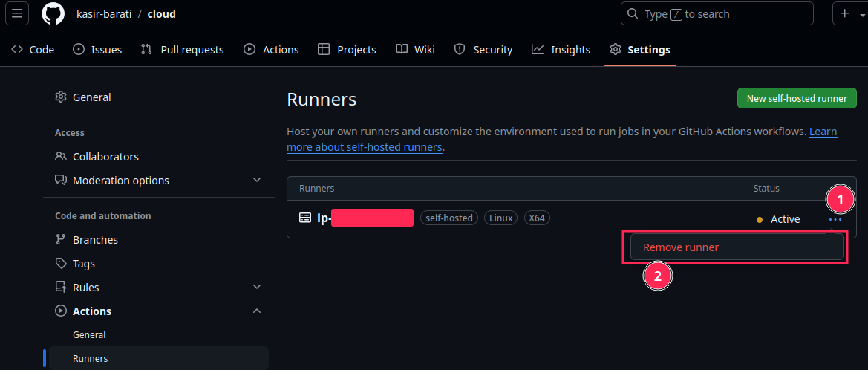Viewport: 868px width, 370px height.
Task: Click Actions section in sidebar
Action: click(x=158, y=311)
